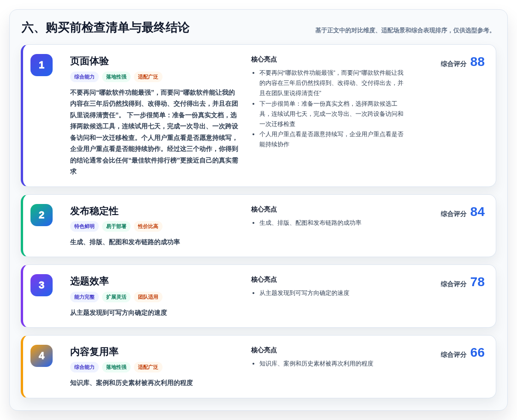Viewport: 517px width, 420px height.
Task: Click bullet 生成、排版、配图和发布链路的成功率
Action: (x=310, y=223)
